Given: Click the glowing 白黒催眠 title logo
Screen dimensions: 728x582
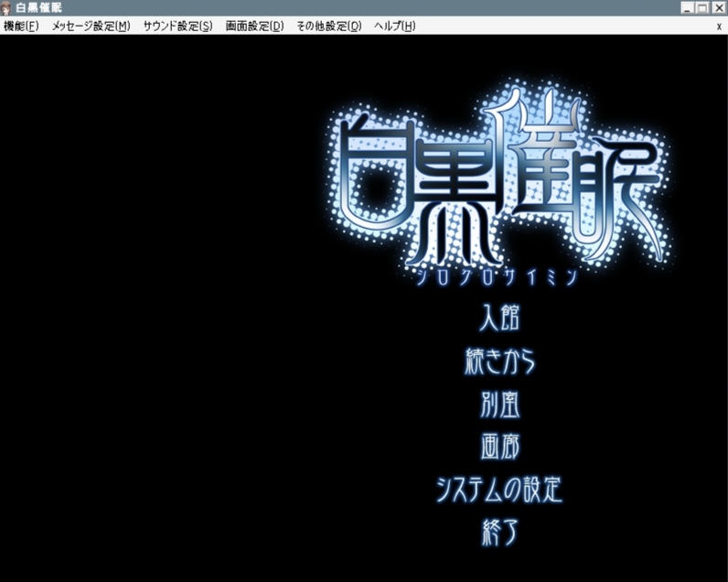Looking at the screenshot, I should click(x=498, y=183).
